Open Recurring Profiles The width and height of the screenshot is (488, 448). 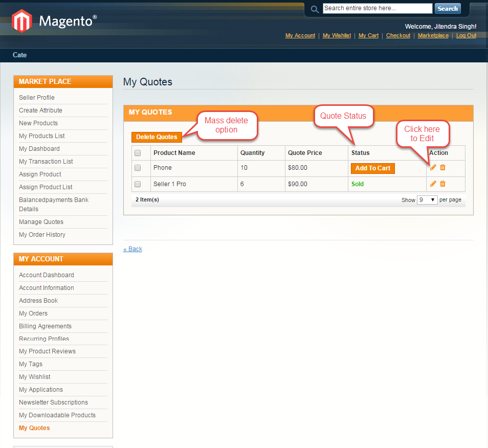coord(44,339)
